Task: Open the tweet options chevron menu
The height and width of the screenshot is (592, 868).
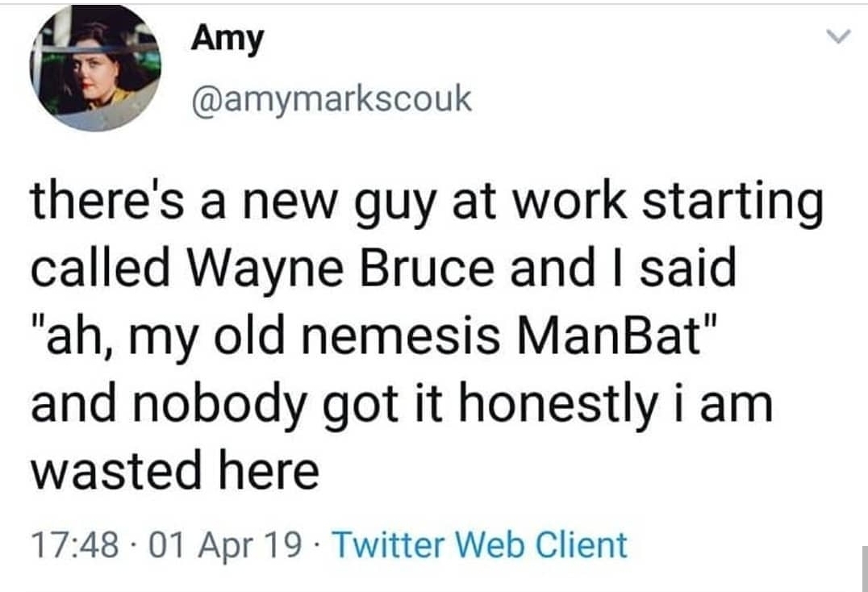Action: 839,38
